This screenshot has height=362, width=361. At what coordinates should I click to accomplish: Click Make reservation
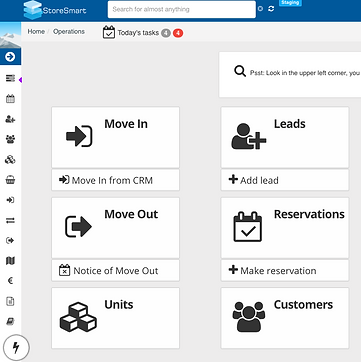285,271
